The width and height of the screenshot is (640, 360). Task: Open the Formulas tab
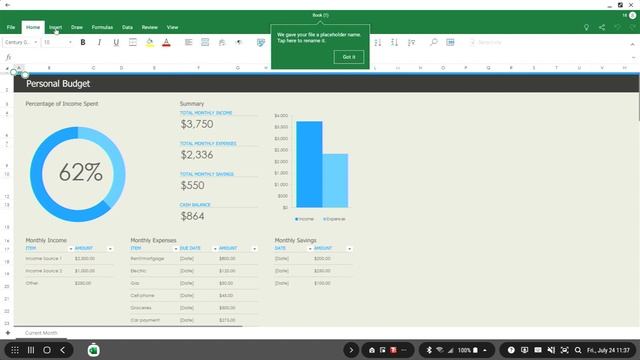102,27
